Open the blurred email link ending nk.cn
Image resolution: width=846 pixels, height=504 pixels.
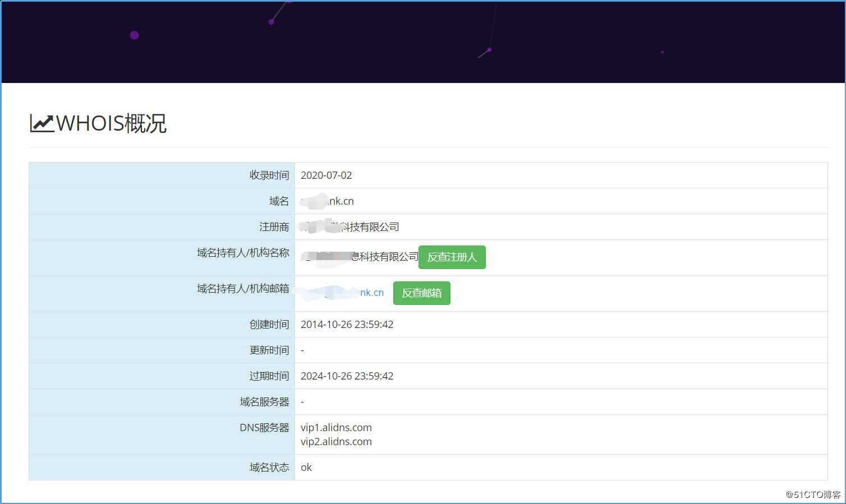click(342, 293)
